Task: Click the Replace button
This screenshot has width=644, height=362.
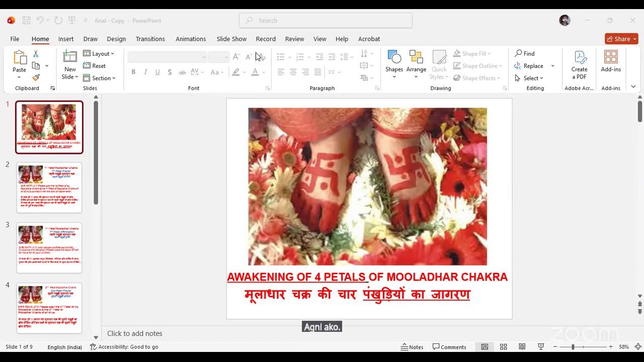Action: coord(529,66)
